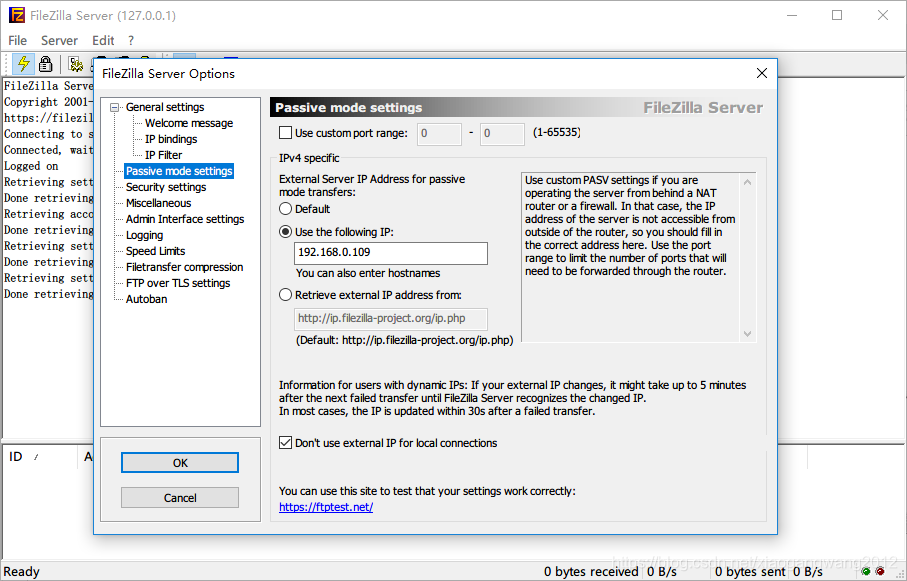The width and height of the screenshot is (907, 581).
Task: Enable the Use custom port range checkbox
Action: pos(285,133)
